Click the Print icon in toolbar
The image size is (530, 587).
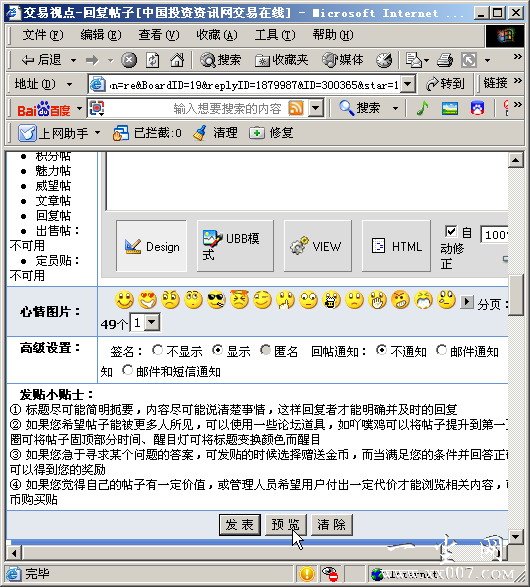(x=445, y=60)
